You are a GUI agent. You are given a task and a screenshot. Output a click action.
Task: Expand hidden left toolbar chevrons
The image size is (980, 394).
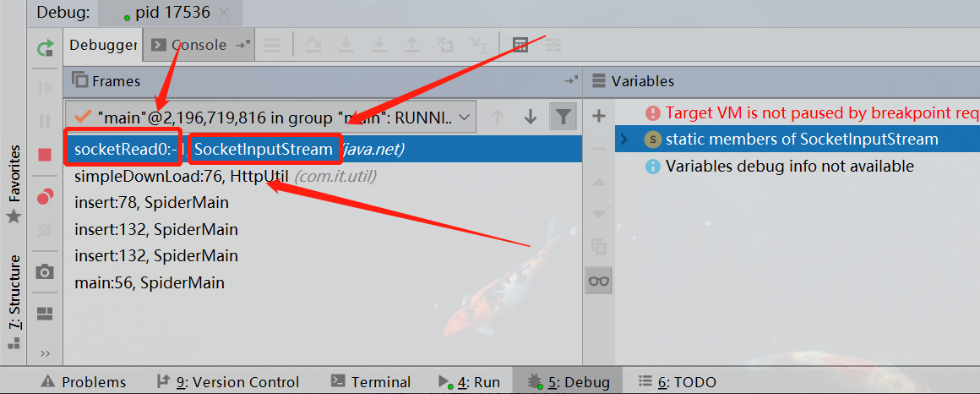tap(45, 354)
